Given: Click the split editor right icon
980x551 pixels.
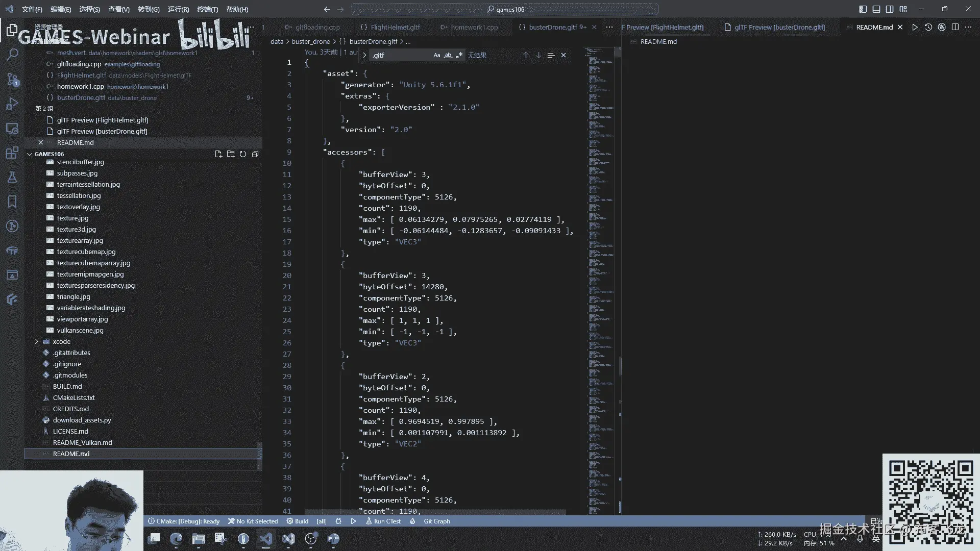Looking at the screenshot, I should [955, 27].
